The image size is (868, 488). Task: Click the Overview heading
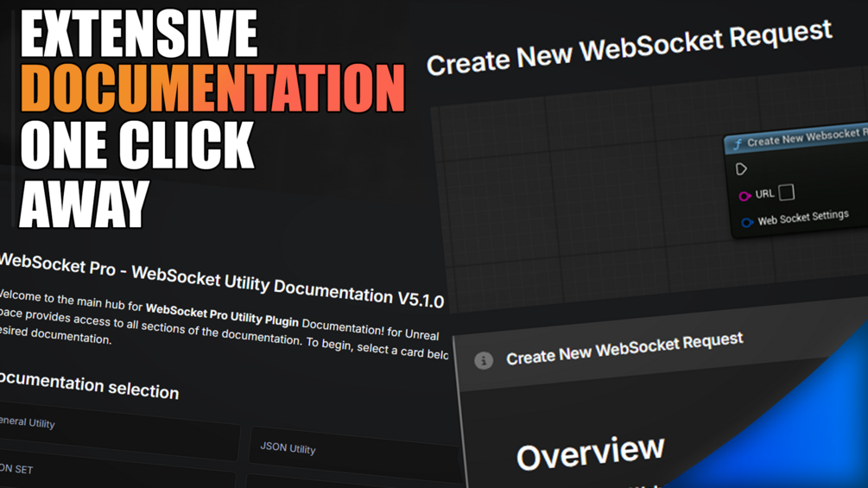coord(590,453)
